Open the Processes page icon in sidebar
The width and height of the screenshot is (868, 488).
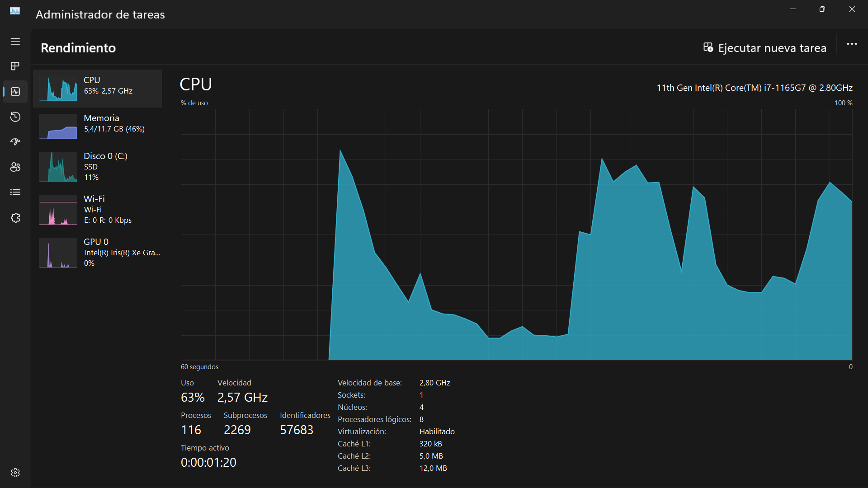pyautogui.click(x=15, y=66)
